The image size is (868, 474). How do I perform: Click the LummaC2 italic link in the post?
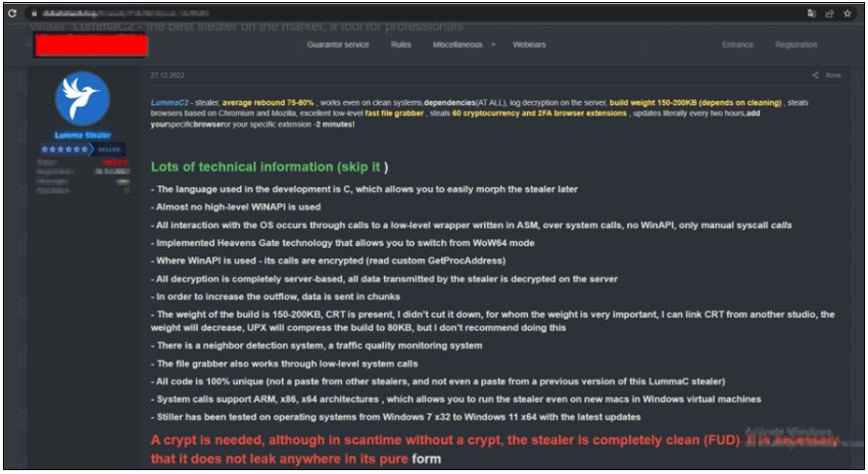click(x=169, y=103)
